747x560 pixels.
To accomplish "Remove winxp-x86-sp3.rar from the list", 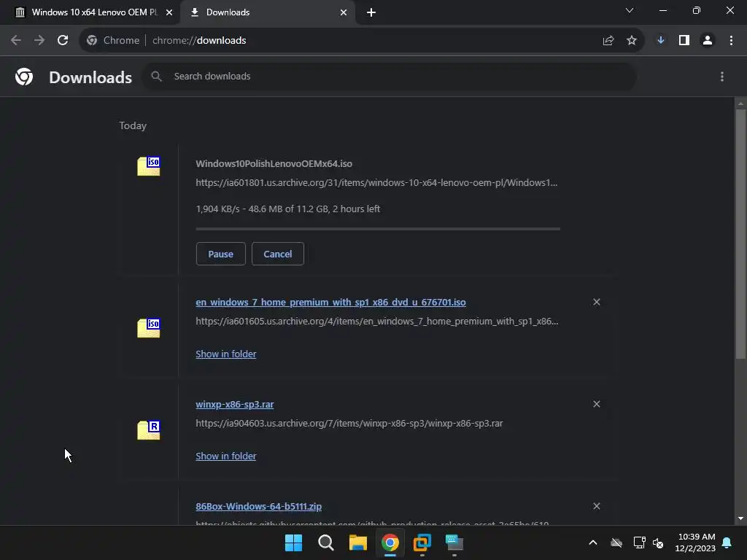I will pyautogui.click(x=597, y=404).
